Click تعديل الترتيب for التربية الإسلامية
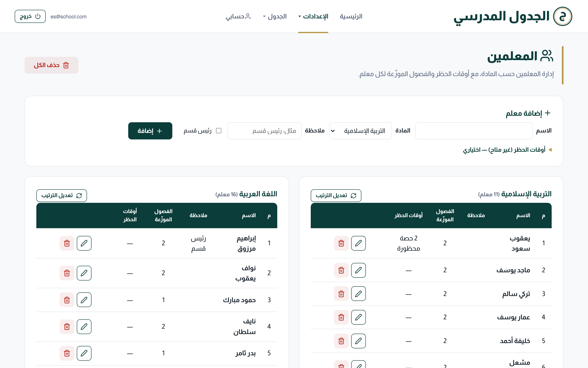The width and height of the screenshot is (588, 368). pos(336,195)
